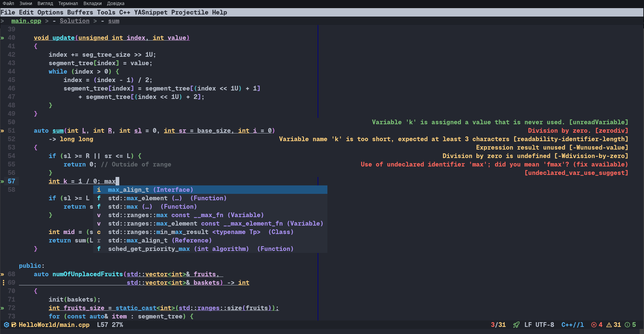Open the YASnippet menu
The width and height of the screenshot is (644, 334).
(151, 12)
